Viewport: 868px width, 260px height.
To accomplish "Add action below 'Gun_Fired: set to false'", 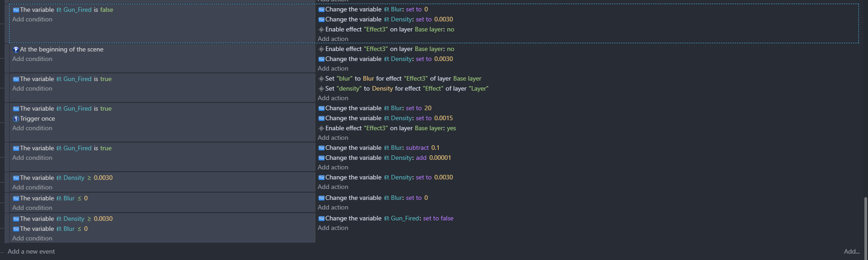I will click(333, 228).
